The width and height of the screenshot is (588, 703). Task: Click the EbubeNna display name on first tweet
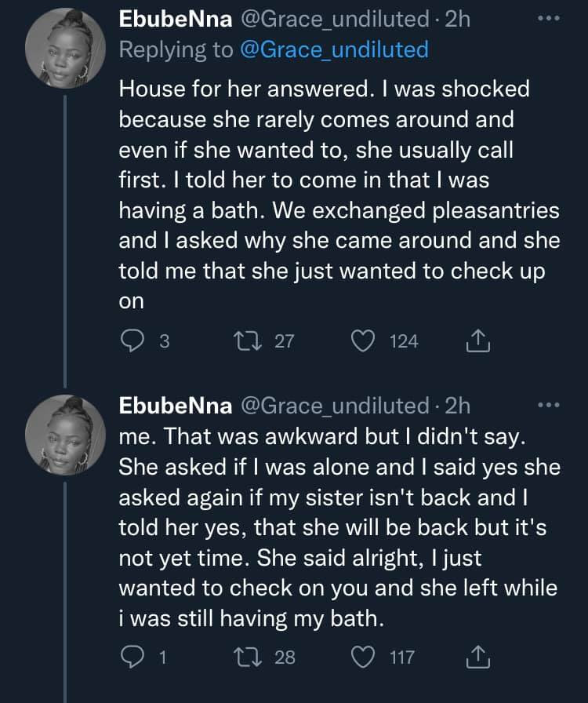coord(175,19)
